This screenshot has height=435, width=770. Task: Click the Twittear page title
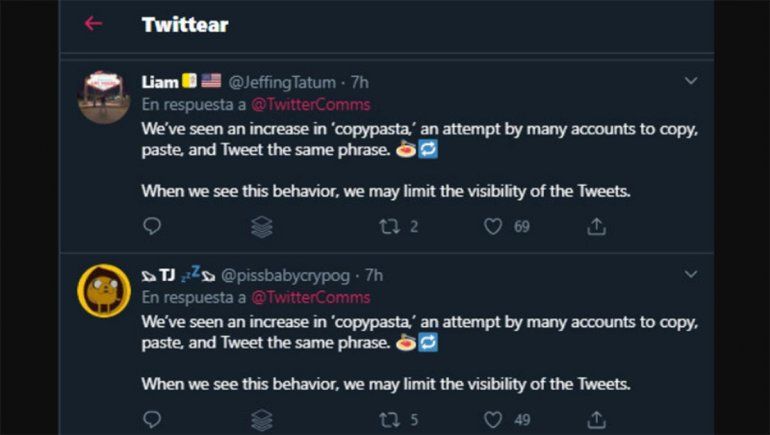(185, 24)
